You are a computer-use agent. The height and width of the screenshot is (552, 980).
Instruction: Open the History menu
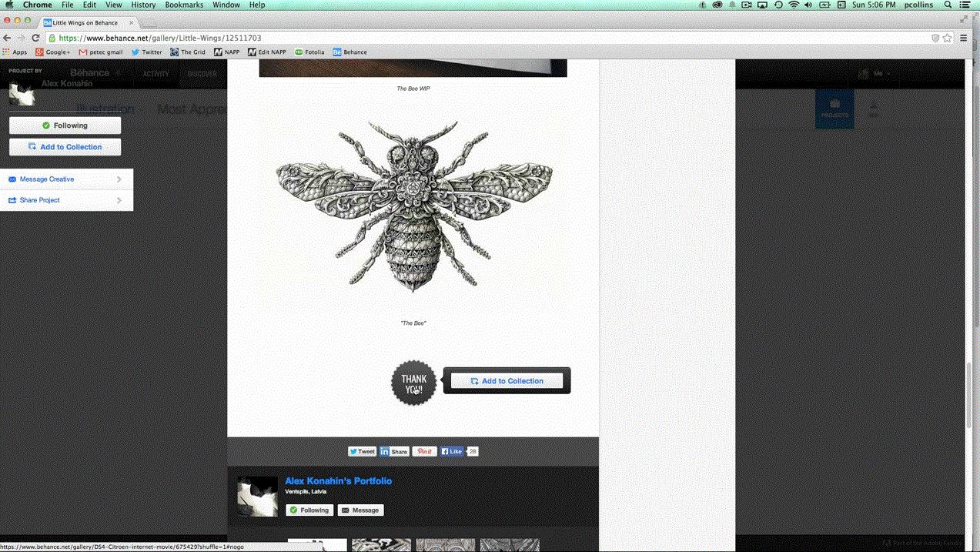pos(143,5)
